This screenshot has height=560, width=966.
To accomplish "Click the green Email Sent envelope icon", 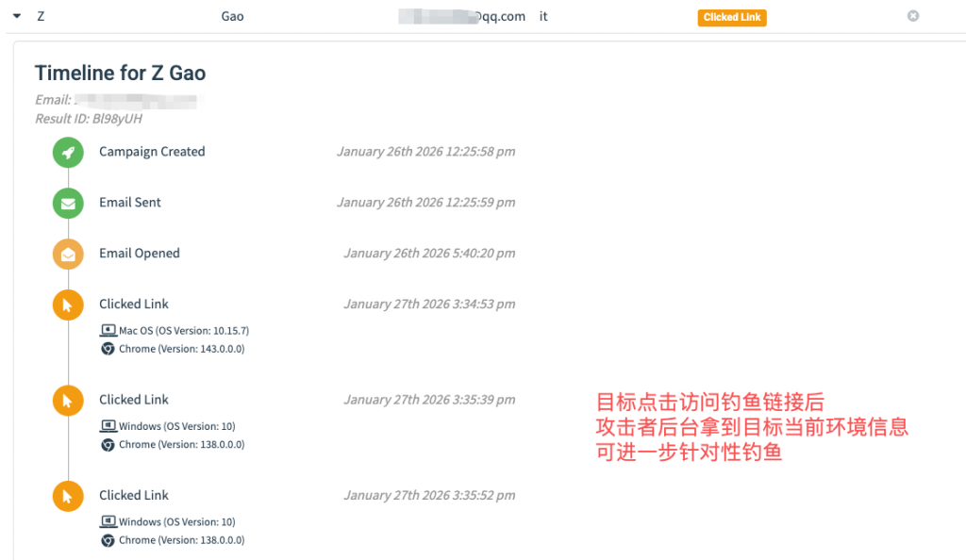I will [68, 203].
